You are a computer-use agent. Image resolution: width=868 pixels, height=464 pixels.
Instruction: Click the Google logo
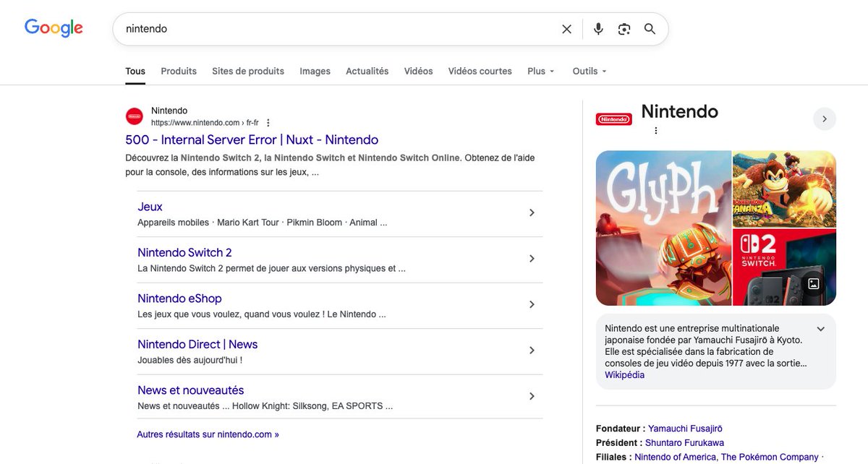(x=54, y=28)
